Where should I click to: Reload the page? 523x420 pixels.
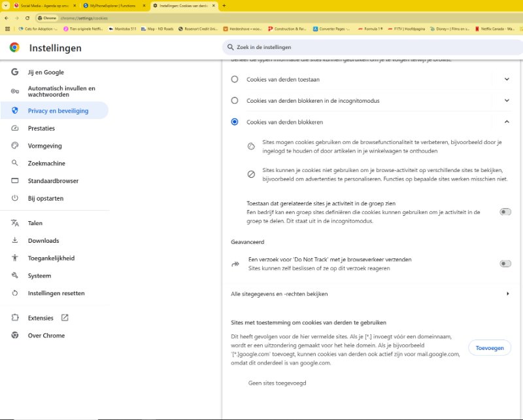coord(27,18)
